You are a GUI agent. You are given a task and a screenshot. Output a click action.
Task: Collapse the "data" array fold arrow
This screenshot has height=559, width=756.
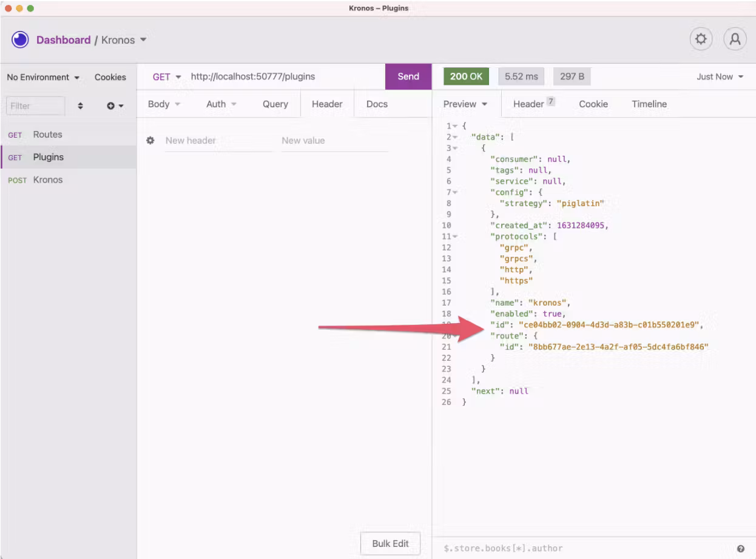pyautogui.click(x=455, y=137)
